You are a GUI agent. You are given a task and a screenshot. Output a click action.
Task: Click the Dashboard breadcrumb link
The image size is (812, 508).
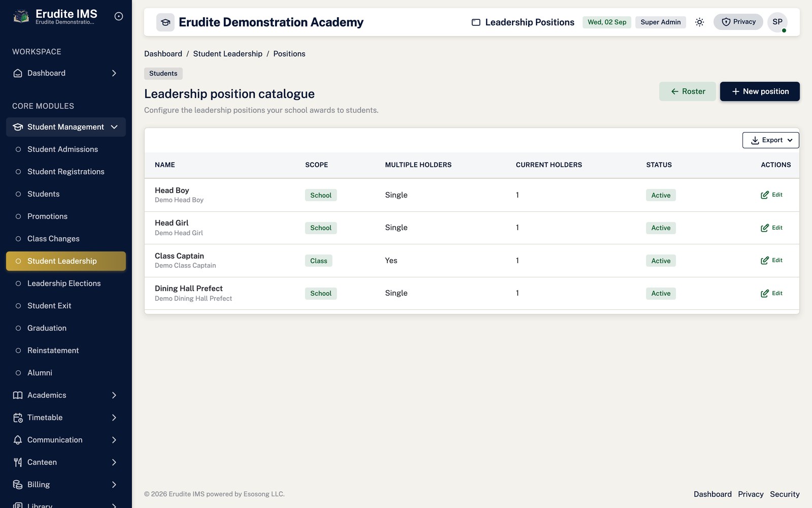tap(163, 54)
